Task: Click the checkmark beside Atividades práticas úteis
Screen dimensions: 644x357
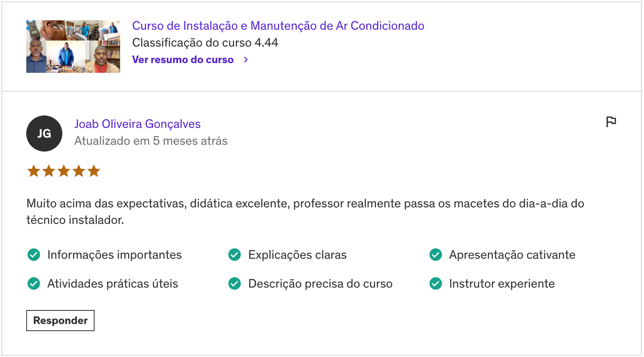Action: click(x=34, y=283)
